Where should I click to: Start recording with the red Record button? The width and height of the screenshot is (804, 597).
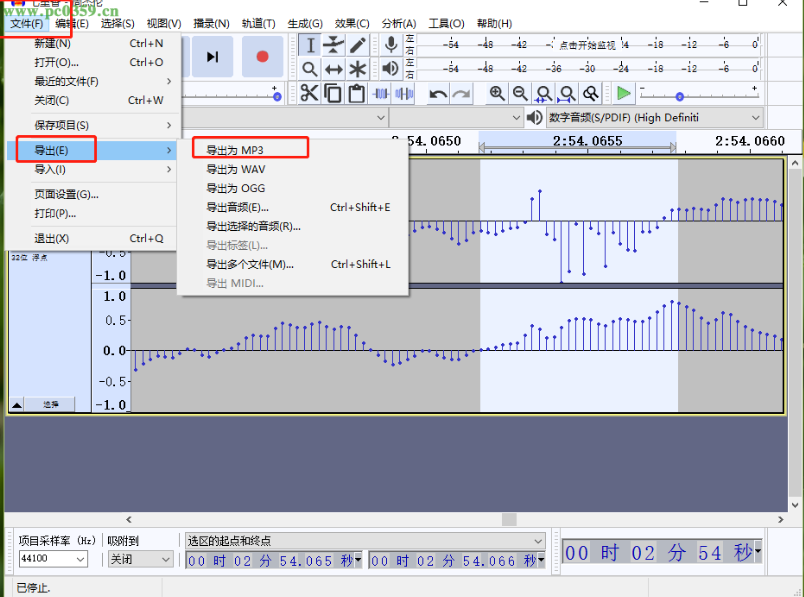[263, 56]
